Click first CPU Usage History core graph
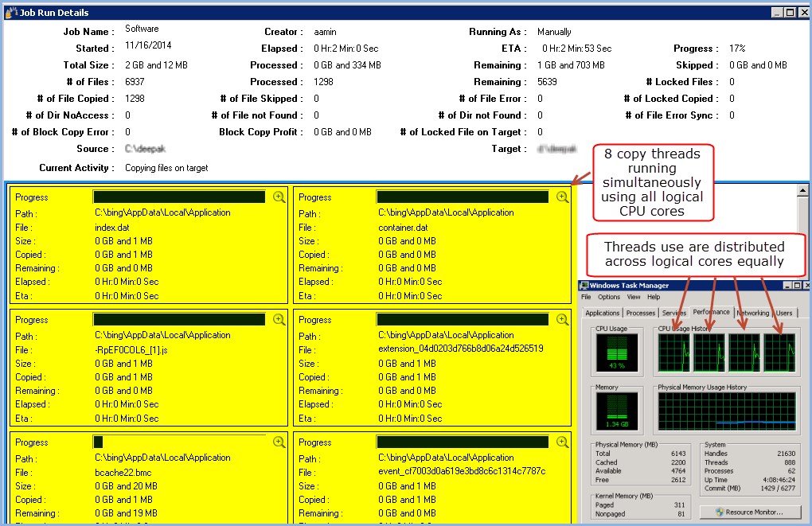Screen dimensions: 812x526 point(674,353)
